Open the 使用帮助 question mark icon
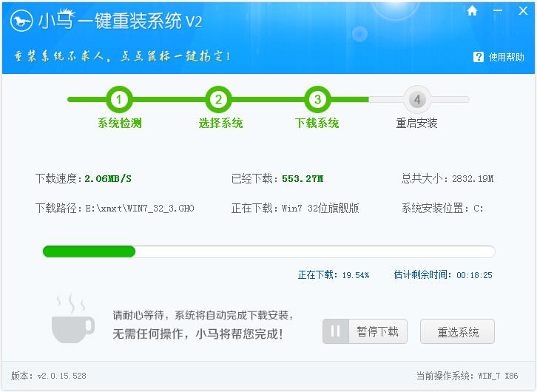The width and height of the screenshot is (537, 392). coord(479,57)
